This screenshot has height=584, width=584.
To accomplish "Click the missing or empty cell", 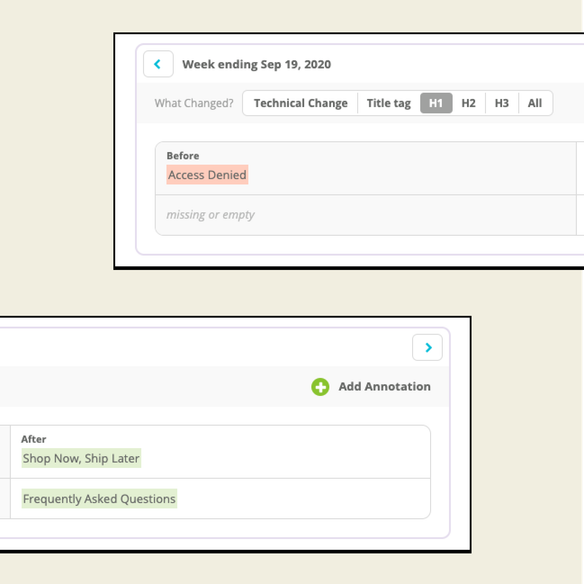I will [x=366, y=215].
